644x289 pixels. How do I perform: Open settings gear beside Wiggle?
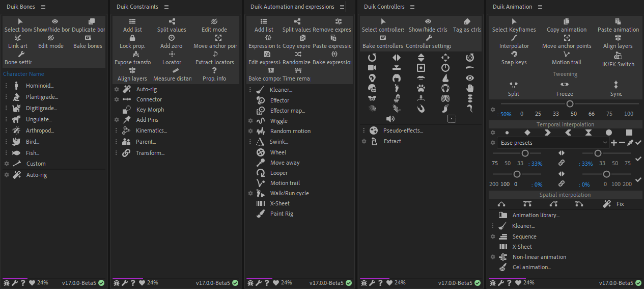(x=250, y=121)
